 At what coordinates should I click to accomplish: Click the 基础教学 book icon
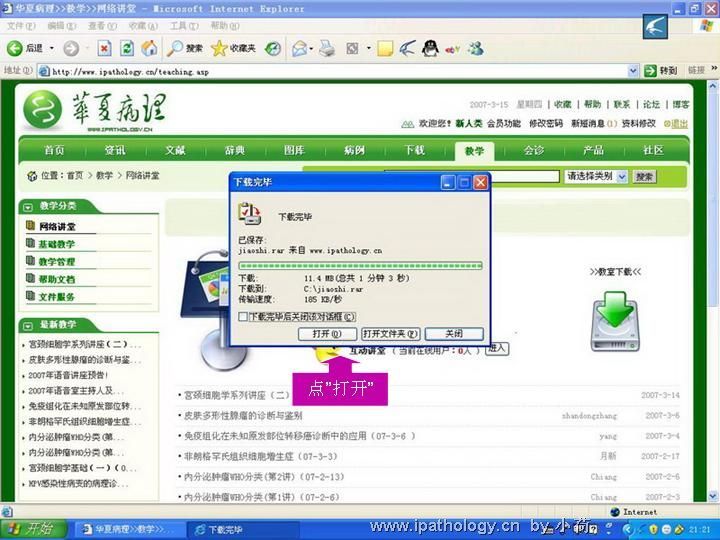coord(30,243)
